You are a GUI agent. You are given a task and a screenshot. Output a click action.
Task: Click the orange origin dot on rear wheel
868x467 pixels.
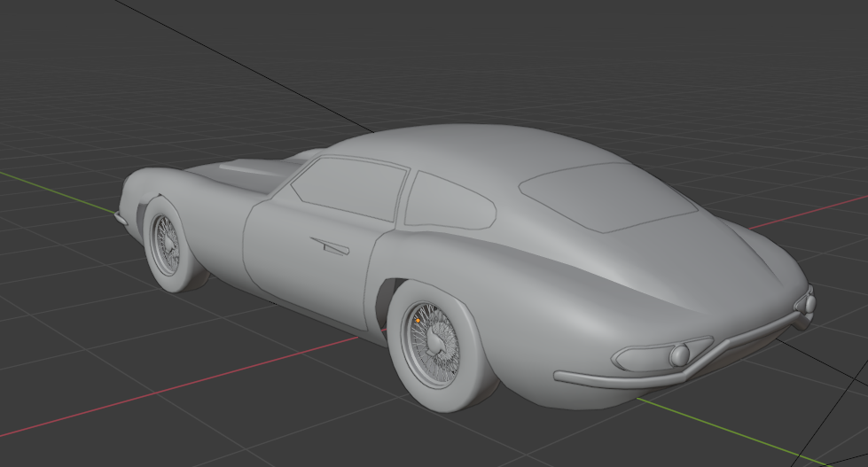pyautogui.click(x=418, y=321)
